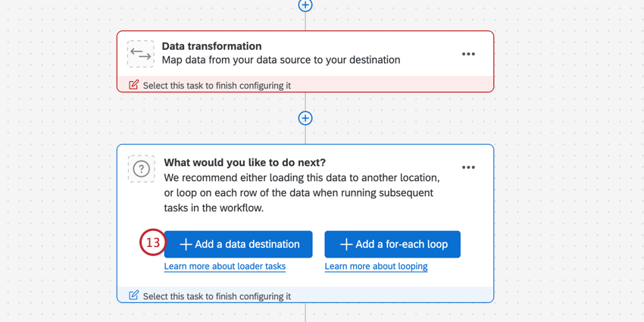Click the Data transformation arrows icon

(x=140, y=53)
